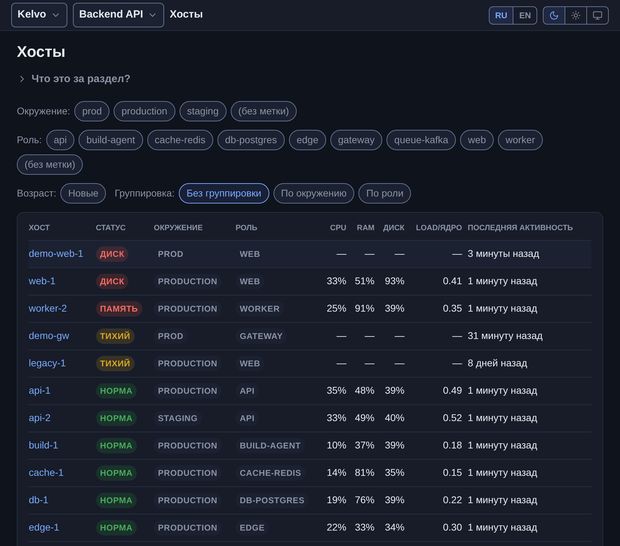Filter environment by staging chip
The width and height of the screenshot is (620, 546).
pyautogui.click(x=202, y=111)
